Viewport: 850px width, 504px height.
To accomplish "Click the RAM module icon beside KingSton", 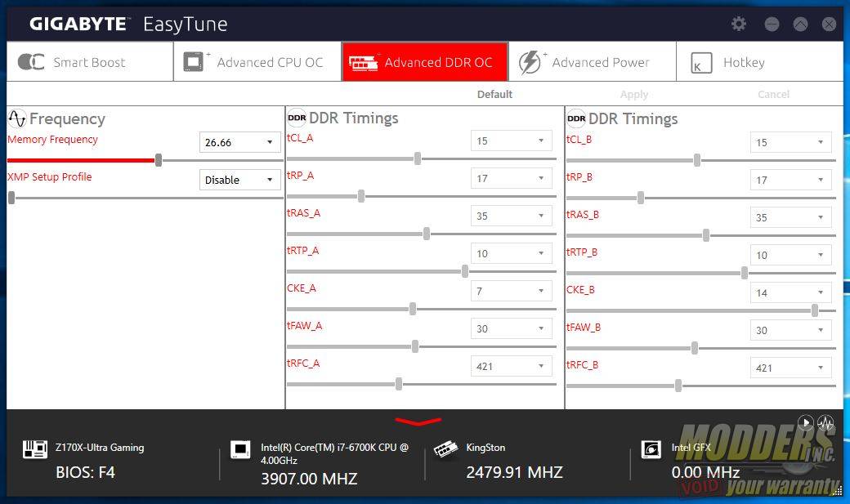I will [x=445, y=448].
